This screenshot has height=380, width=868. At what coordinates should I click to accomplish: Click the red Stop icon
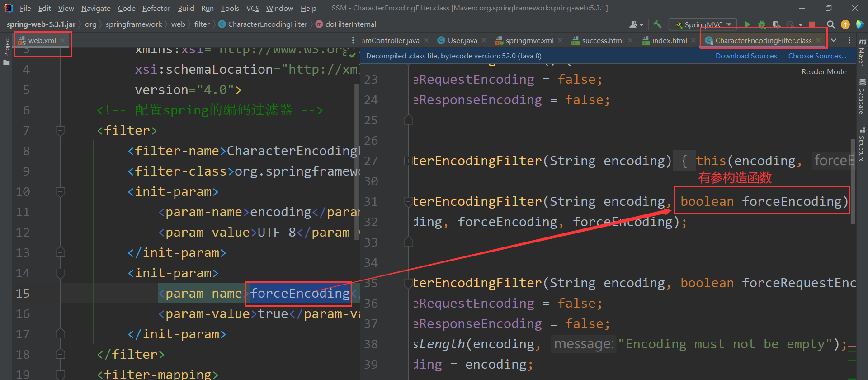tap(812, 24)
